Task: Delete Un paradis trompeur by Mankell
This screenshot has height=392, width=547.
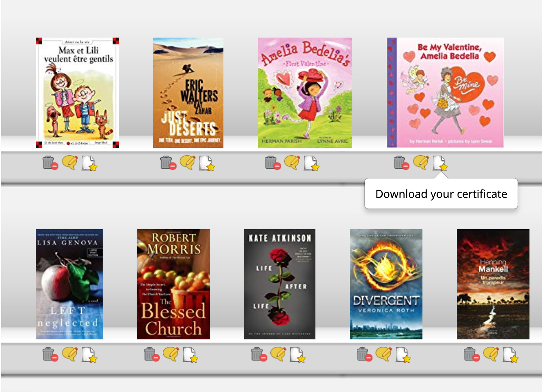Action: pos(472,354)
